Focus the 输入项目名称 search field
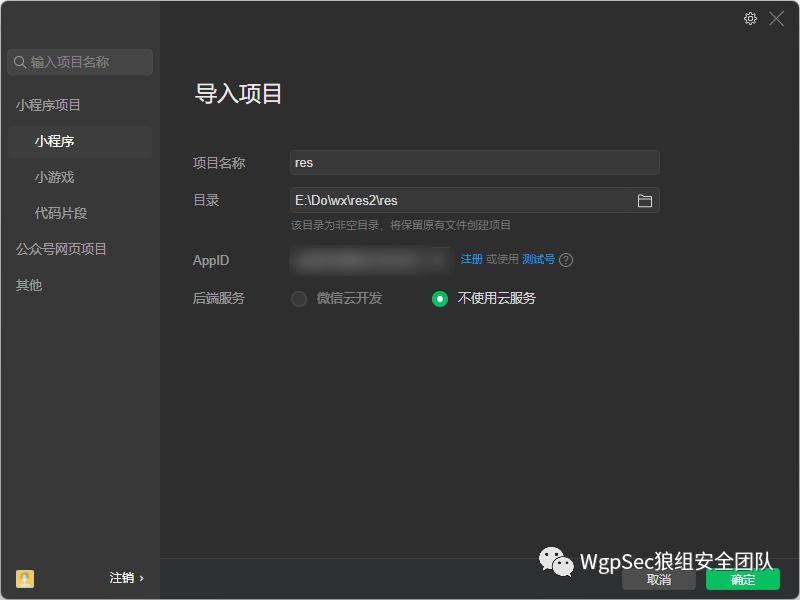 (x=80, y=62)
